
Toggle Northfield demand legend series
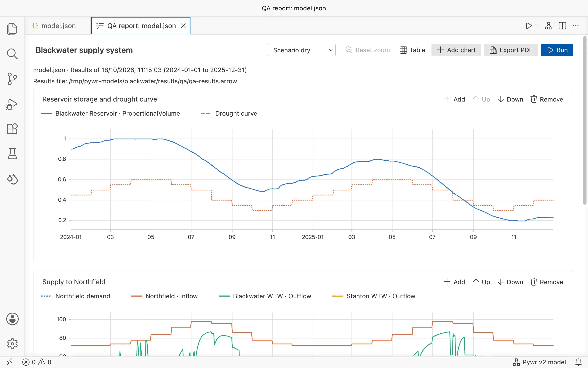(x=76, y=296)
